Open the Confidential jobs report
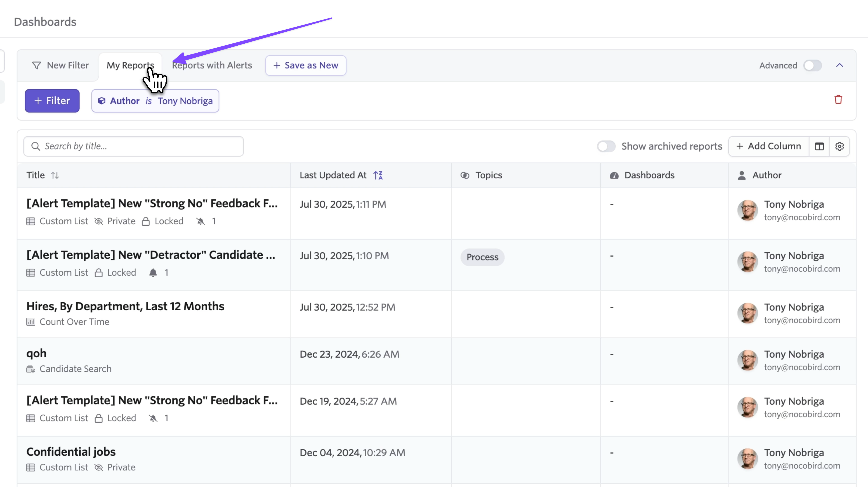This screenshot has height=487, width=868. coord(71,452)
